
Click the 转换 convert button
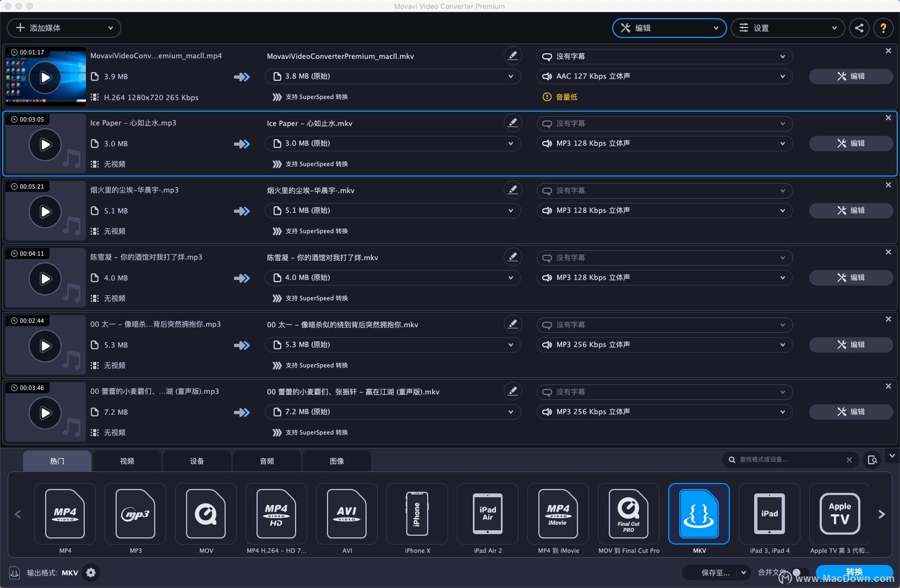[x=854, y=573]
